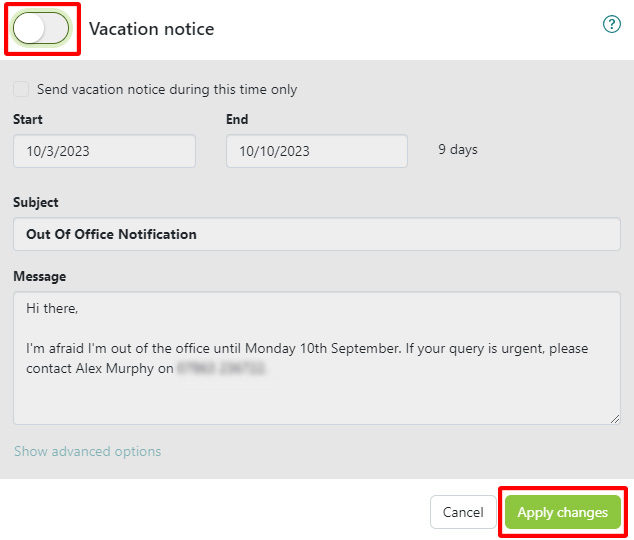The height and width of the screenshot is (540, 634).
Task: Click the Vacation notice heading
Action: point(151,29)
